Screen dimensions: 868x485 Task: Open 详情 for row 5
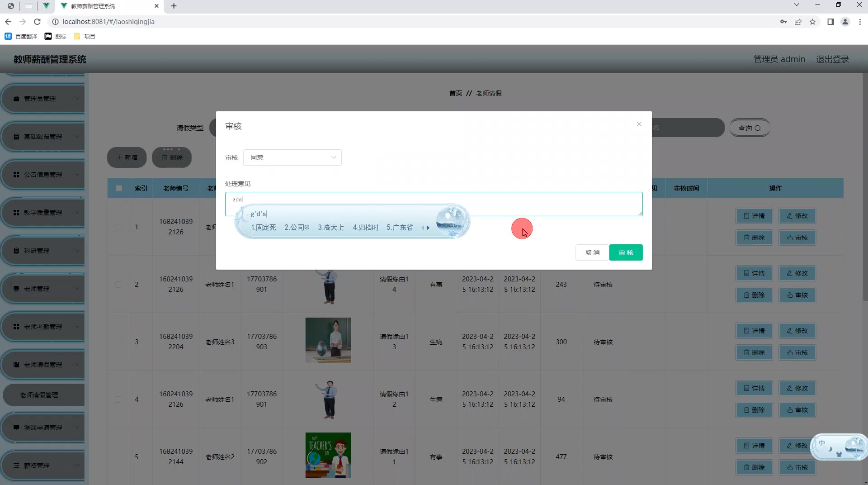click(754, 446)
